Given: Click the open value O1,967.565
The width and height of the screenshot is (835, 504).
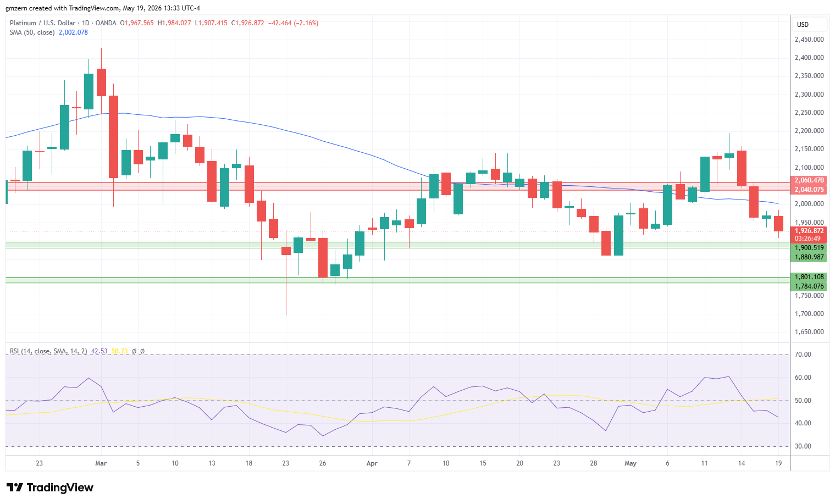Looking at the screenshot, I should (x=137, y=23).
